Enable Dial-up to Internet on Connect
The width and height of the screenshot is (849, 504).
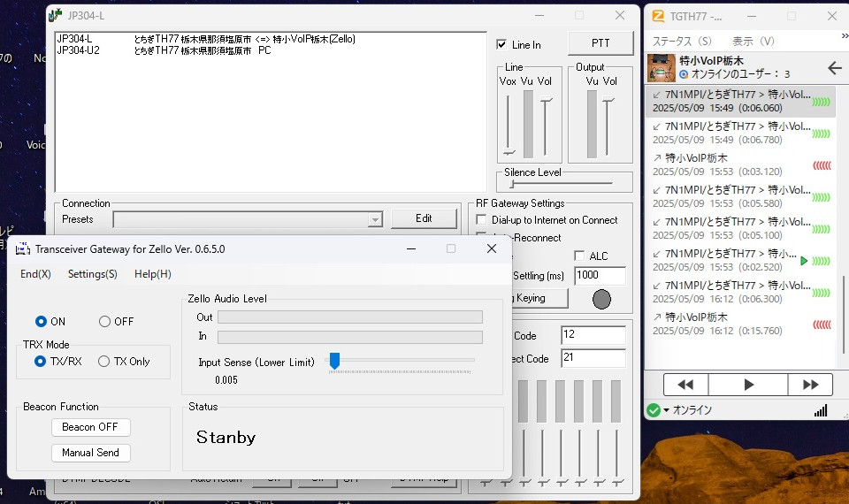482,220
